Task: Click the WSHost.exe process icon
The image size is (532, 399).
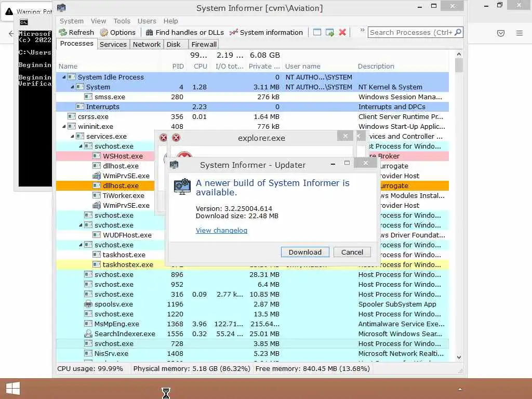Action: coord(97,156)
